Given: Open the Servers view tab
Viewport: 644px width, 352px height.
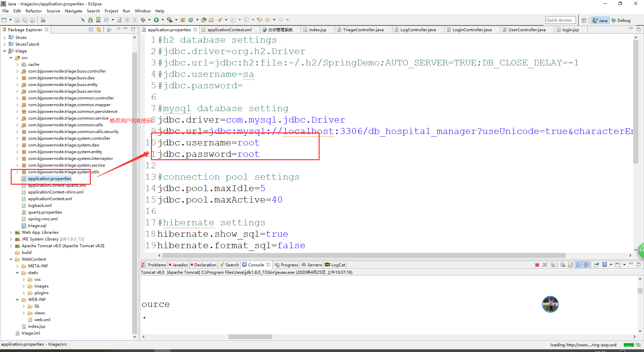Looking at the screenshot, I should point(312,265).
